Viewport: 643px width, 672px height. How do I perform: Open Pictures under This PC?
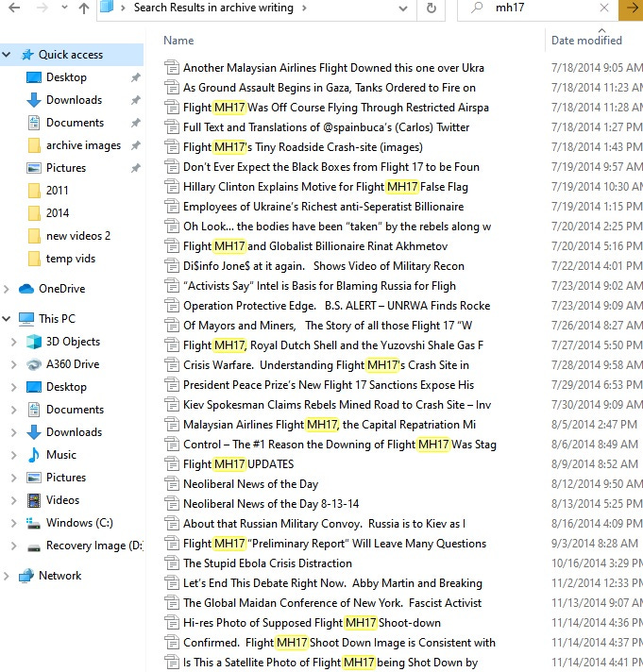coord(66,478)
